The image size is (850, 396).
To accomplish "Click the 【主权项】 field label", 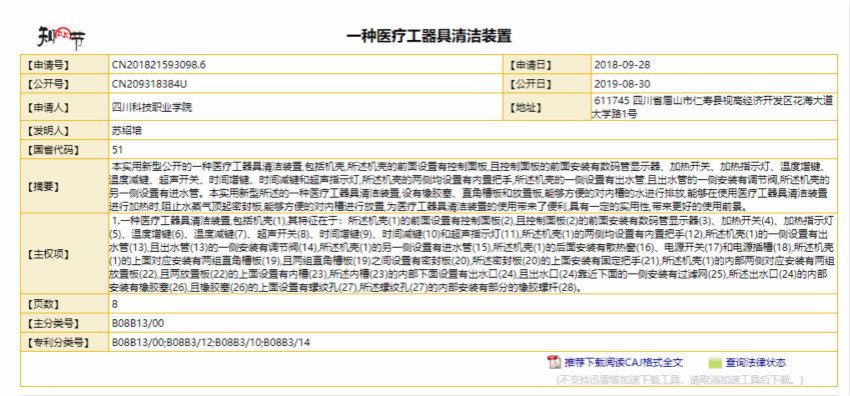I will (49, 254).
